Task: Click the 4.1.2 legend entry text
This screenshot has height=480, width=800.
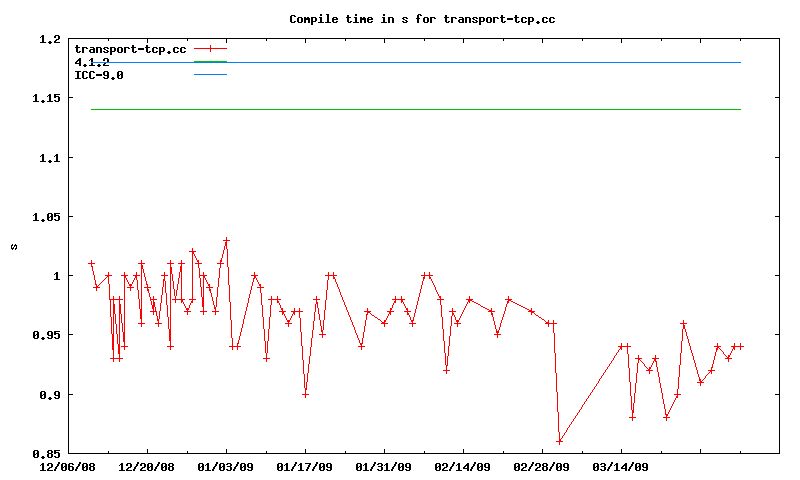Action: [92, 62]
